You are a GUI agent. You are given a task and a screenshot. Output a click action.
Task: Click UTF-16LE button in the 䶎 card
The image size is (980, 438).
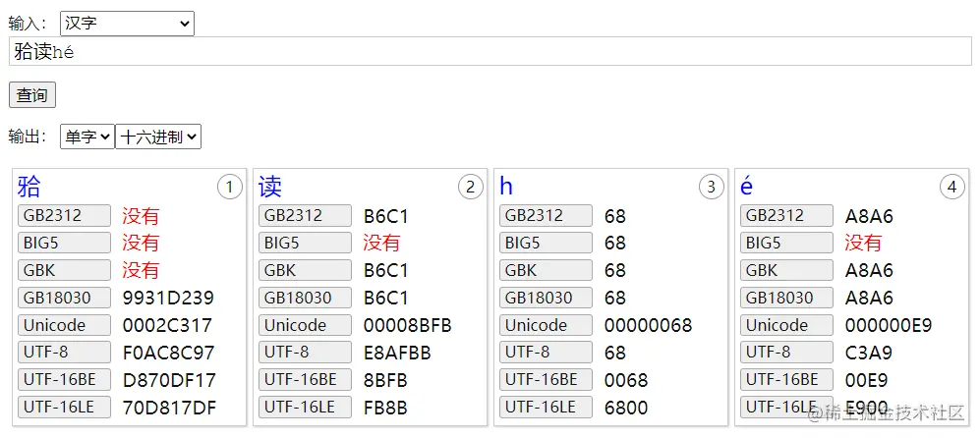coord(64,408)
